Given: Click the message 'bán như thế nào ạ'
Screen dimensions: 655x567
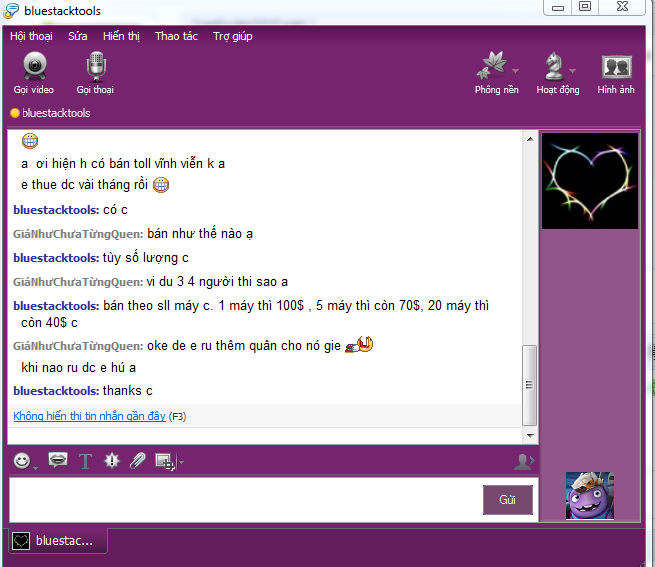Looking at the screenshot, I should click(x=200, y=234).
